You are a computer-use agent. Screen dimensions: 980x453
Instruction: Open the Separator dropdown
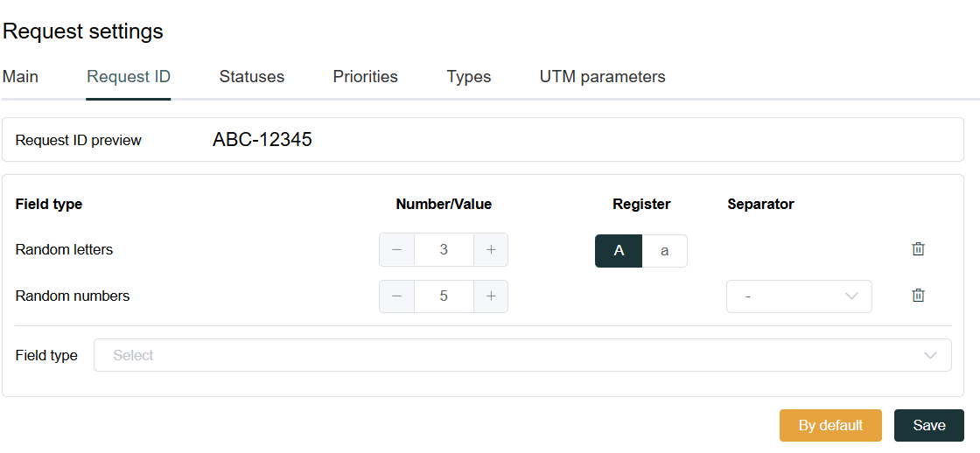[799, 296]
